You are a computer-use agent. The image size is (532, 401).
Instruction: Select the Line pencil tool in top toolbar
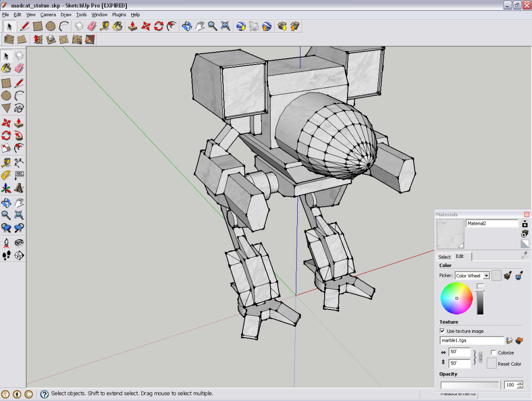pos(24,26)
